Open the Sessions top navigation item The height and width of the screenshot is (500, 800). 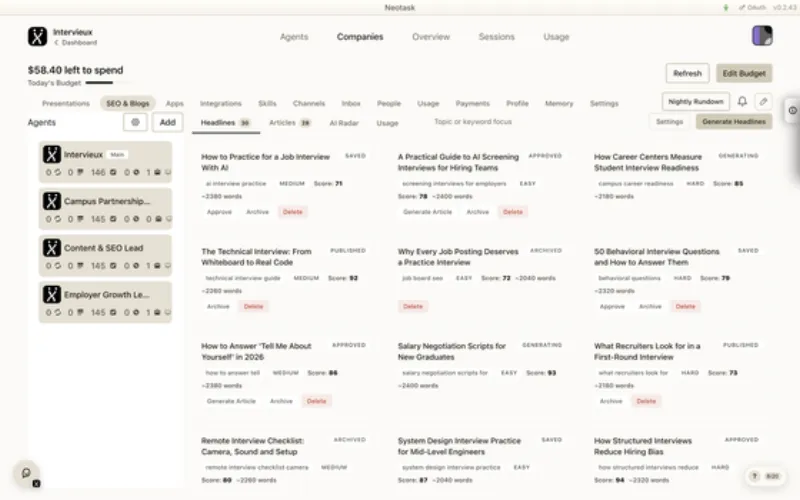click(496, 37)
